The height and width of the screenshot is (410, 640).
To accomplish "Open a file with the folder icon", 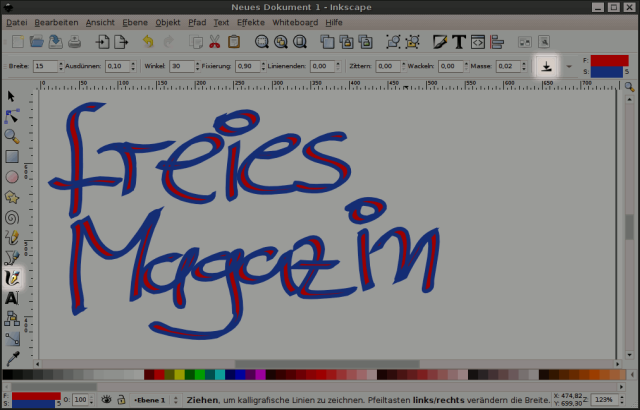I will click(36, 42).
